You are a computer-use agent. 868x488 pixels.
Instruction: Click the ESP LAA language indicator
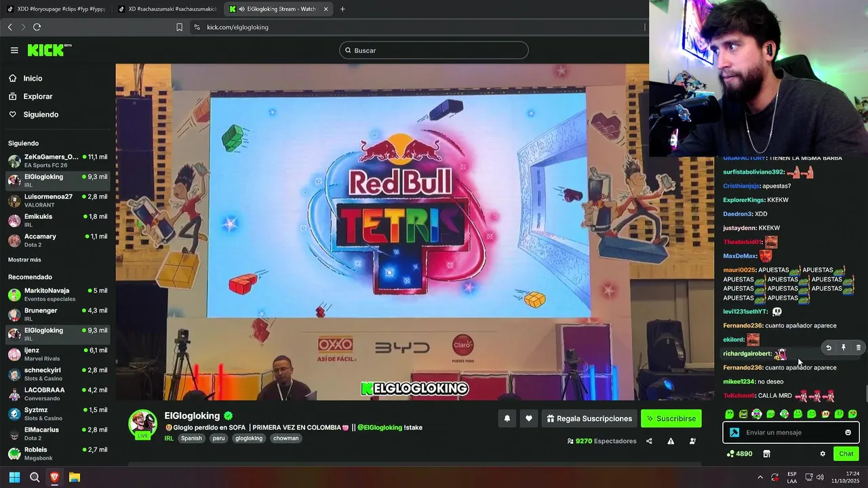pyautogui.click(x=792, y=477)
